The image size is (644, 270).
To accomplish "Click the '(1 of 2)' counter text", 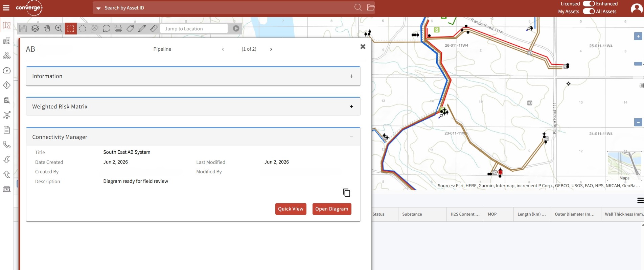I will (x=249, y=49).
